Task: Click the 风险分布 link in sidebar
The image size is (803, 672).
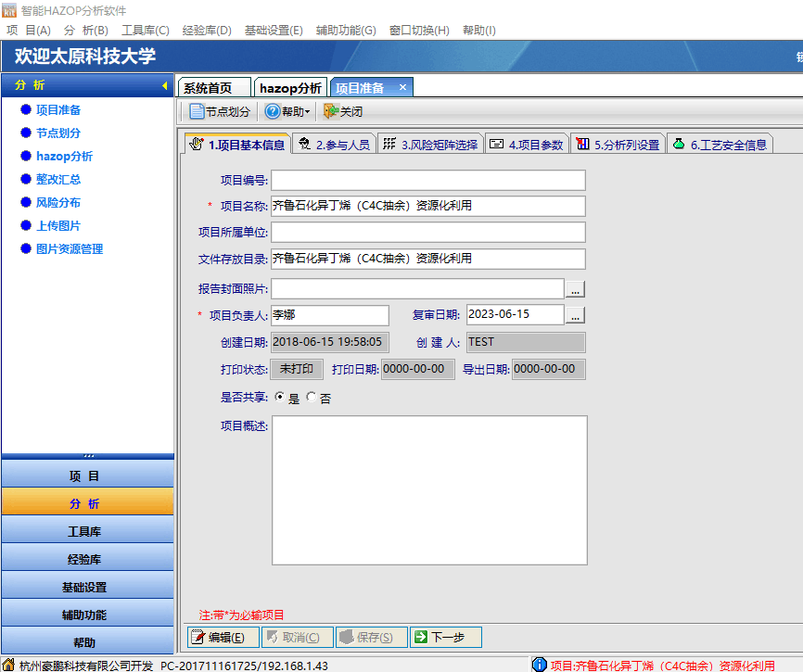Action: click(57, 202)
